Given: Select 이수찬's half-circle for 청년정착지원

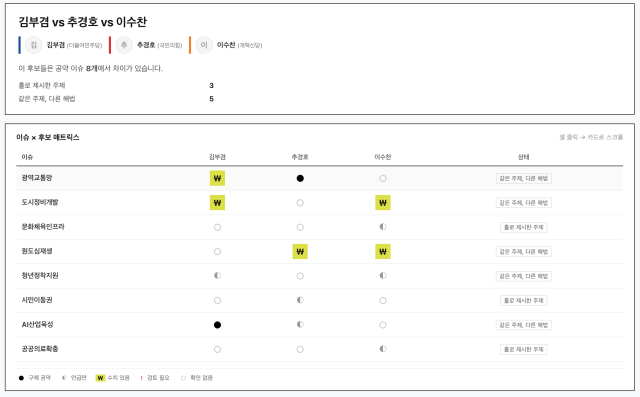Looking at the screenshot, I should click(x=383, y=276).
